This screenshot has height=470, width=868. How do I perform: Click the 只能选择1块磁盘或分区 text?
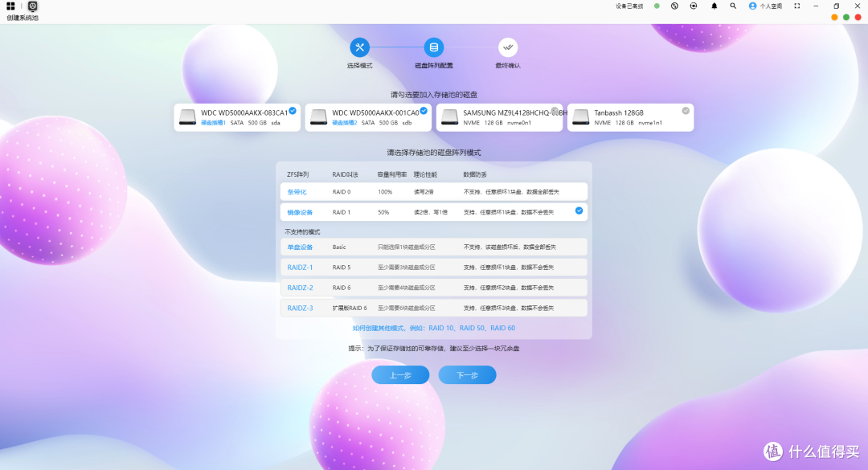pyautogui.click(x=407, y=247)
